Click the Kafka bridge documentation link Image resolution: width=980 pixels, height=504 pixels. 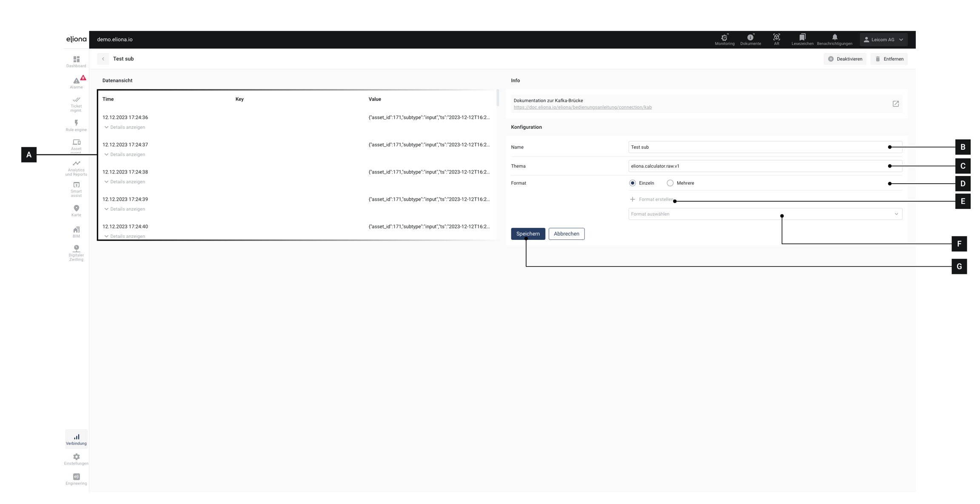[x=582, y=107]
